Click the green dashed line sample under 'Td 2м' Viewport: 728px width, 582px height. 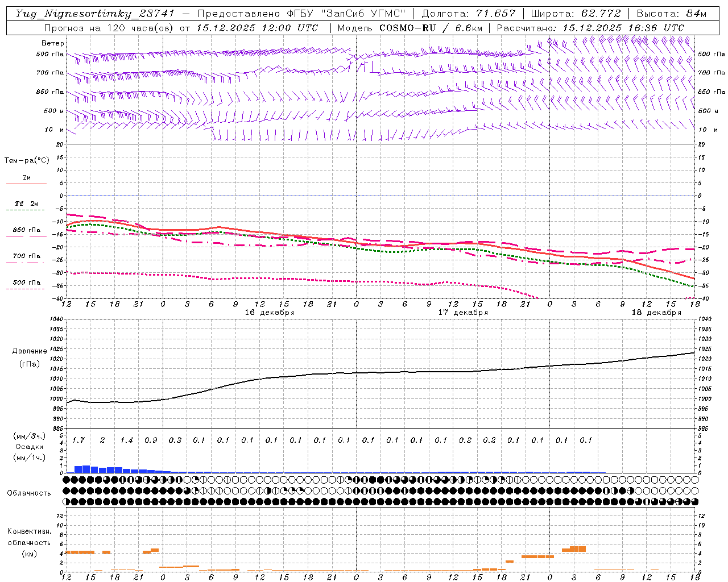26,210
